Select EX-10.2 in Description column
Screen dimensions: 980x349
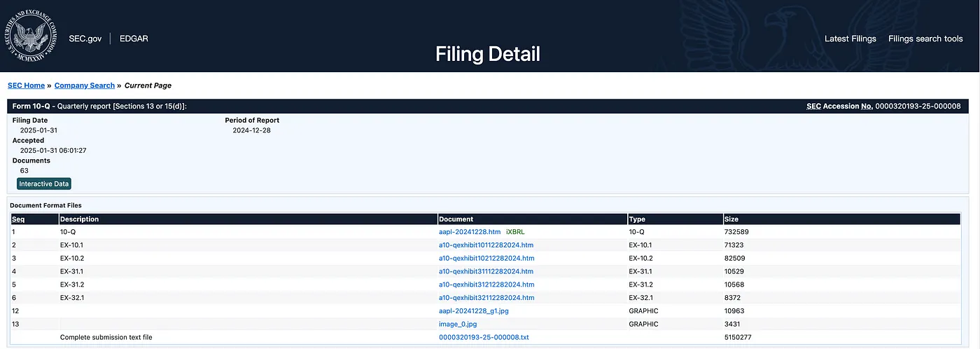pyautogui.click(x=72, y=259)
